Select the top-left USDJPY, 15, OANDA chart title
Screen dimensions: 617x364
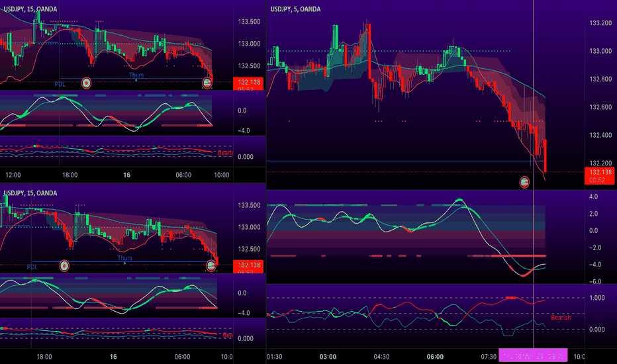pyautogui.click(x=30, y=9)
